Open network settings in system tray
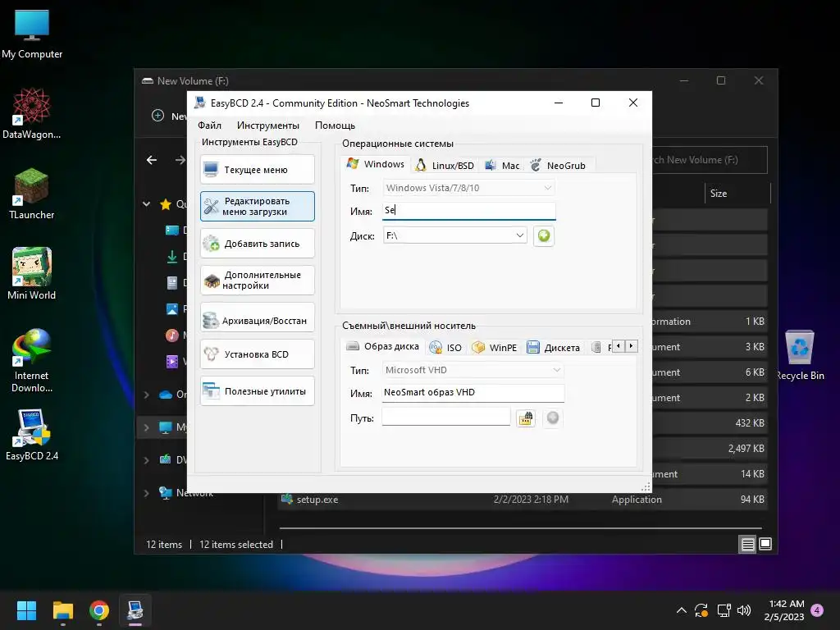 [x=724, y=610]
